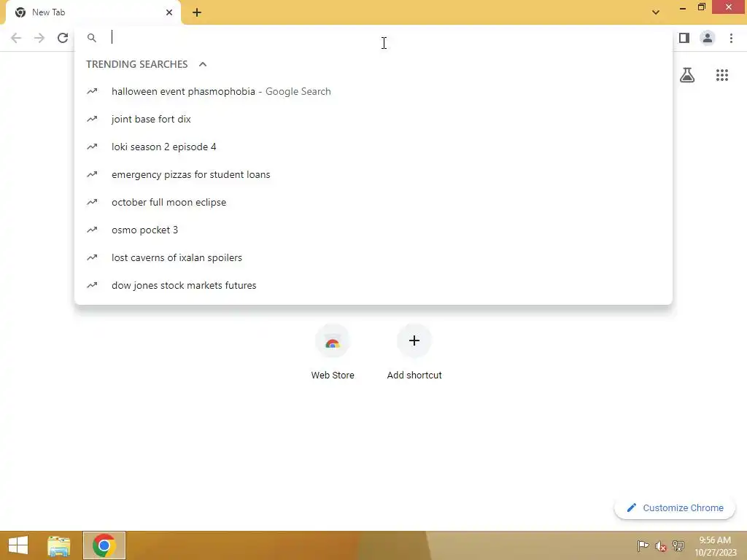Click trending icon beside osmo pocket 3
Screen dimensions: 747x560
[92, 230]
